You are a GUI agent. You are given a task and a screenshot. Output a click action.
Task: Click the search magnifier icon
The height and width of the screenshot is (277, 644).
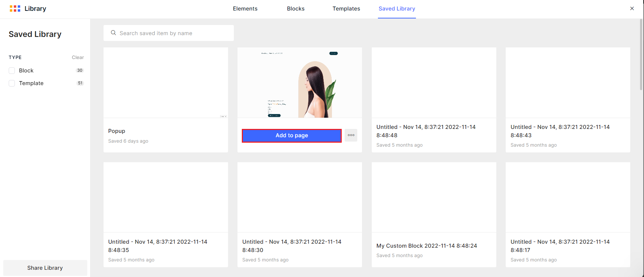click(113, 33)
